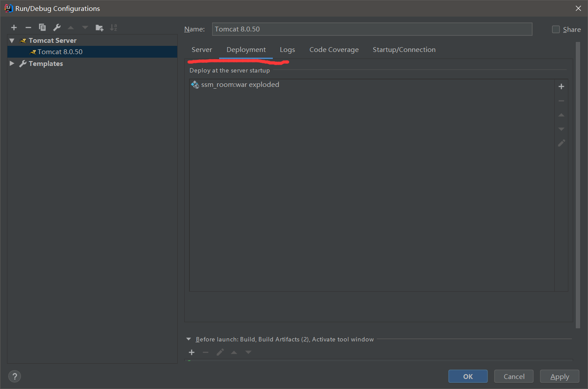The height and width of the screenshot is (389, 588).
Task: Open help via question mark button
Action: click(x=14, y=376)
